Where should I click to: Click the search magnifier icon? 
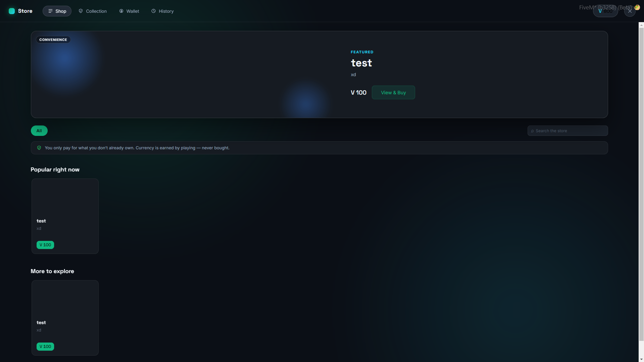(x=533, y=131)
